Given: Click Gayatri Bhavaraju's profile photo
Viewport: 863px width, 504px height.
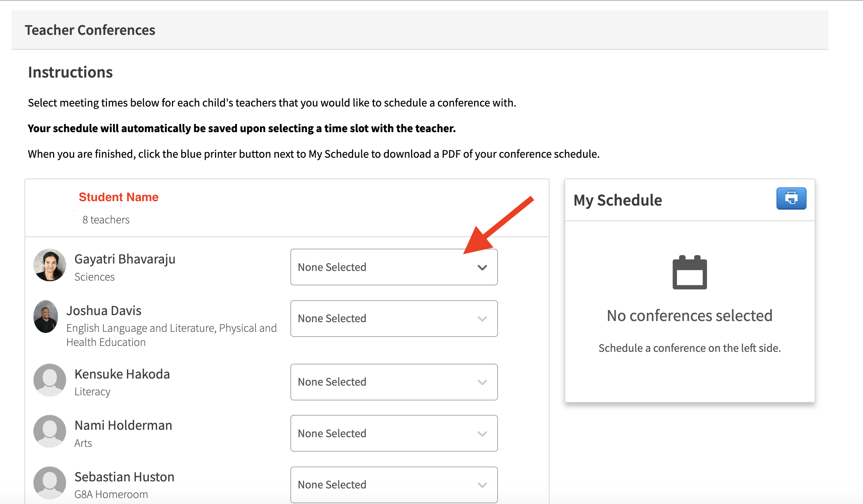Looking at the screenshot, I should pyautogui.click(x=50, y=265).
